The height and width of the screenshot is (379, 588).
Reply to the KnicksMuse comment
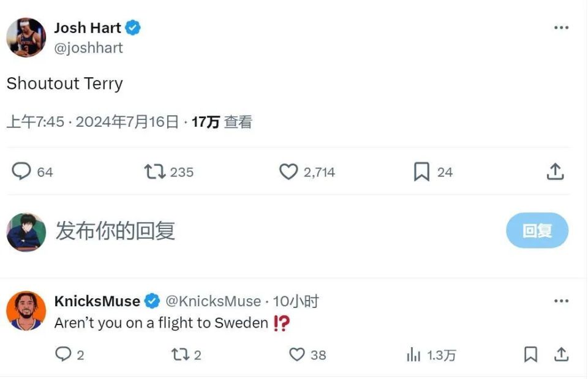[x=64, y=355]
